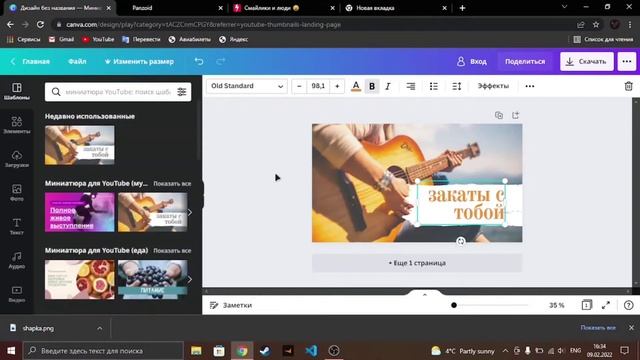
Task: Click the redo arrow in Canva header
Action: click(221, 61)
